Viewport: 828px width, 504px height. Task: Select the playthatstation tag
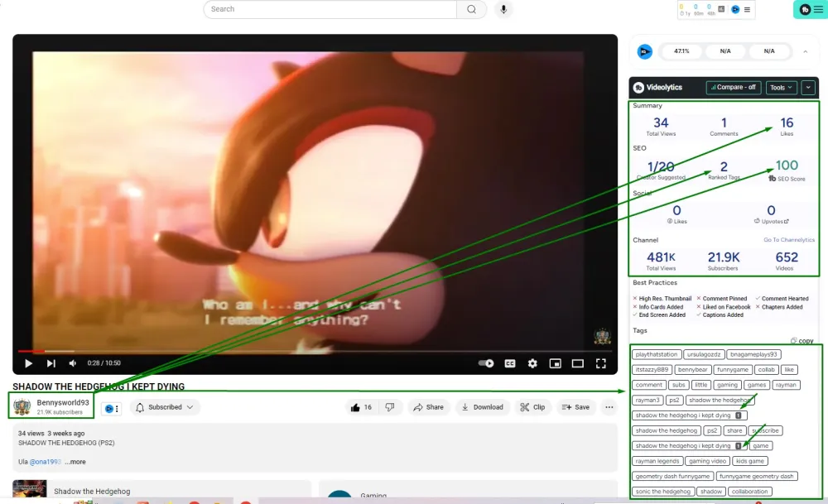click(656, 354)
